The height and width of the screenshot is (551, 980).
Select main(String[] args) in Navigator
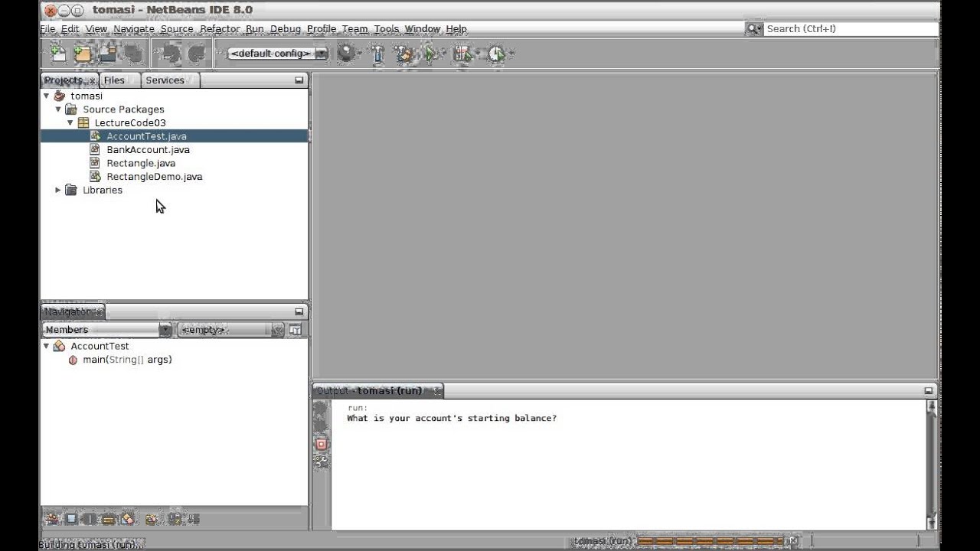(127, 360)
